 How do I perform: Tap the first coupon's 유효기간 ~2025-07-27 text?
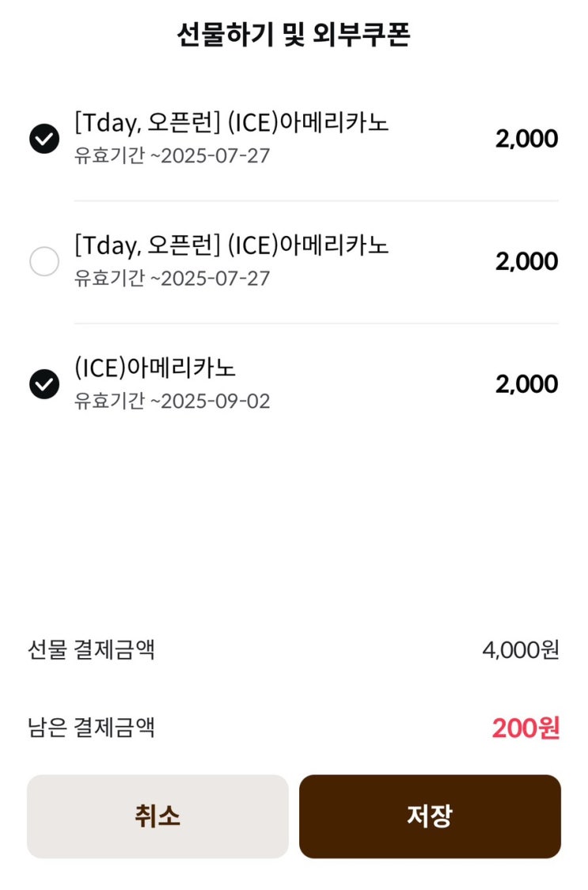[x=172, y=155]
